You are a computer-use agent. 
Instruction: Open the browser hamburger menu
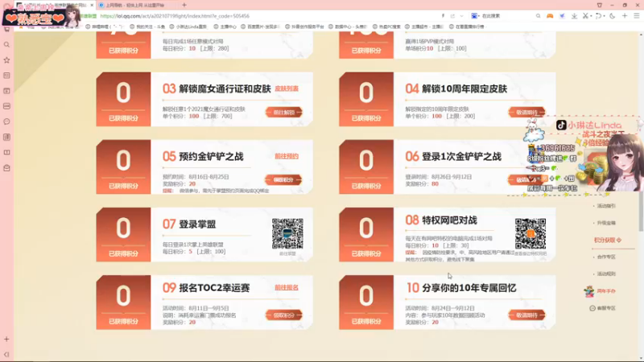pyautogui.click(x=637, y=16)
